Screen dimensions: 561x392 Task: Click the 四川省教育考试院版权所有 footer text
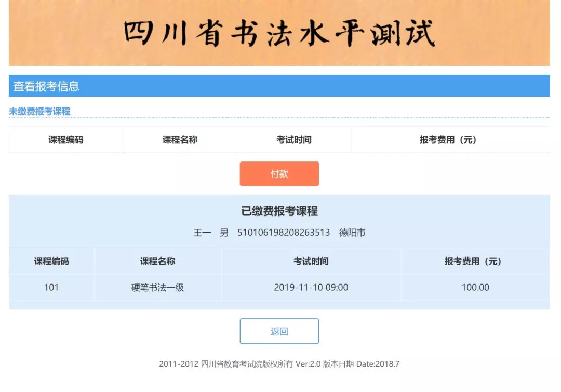click(x=247, y=364)
